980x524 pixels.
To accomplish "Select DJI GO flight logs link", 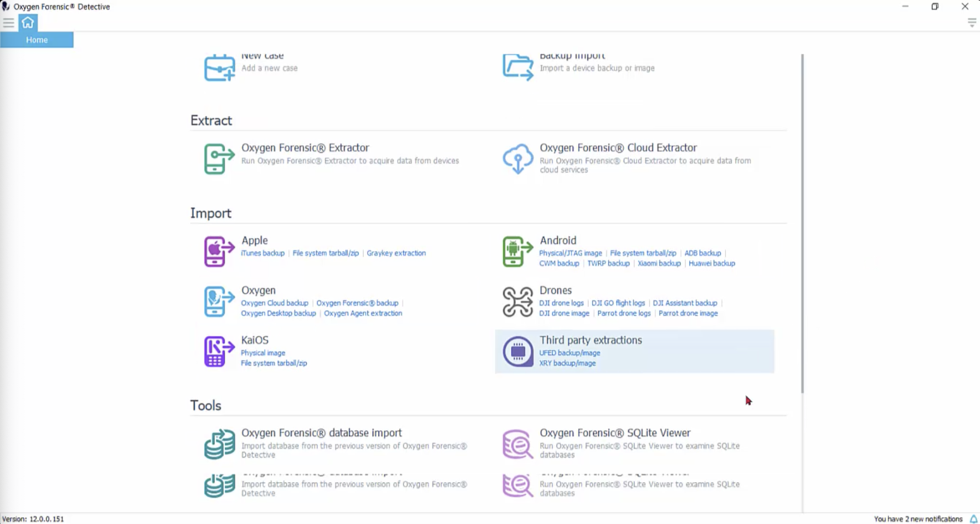I will click(618, 303).
